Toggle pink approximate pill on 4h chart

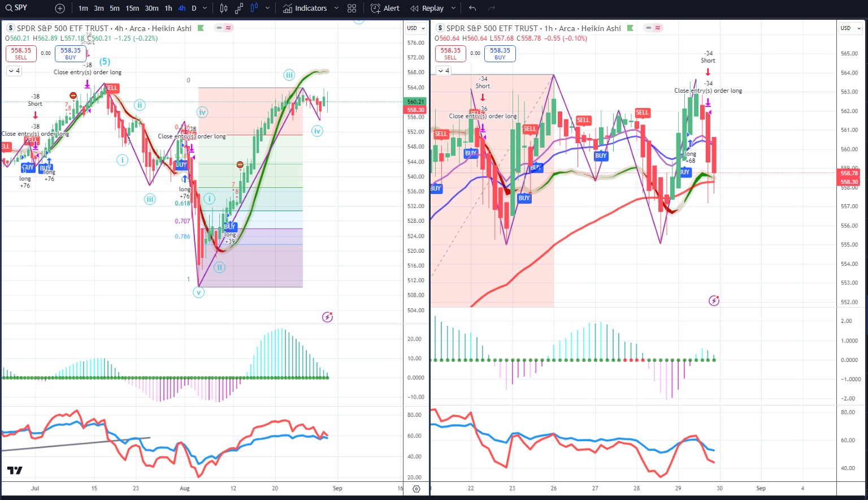tap(229, 28)
